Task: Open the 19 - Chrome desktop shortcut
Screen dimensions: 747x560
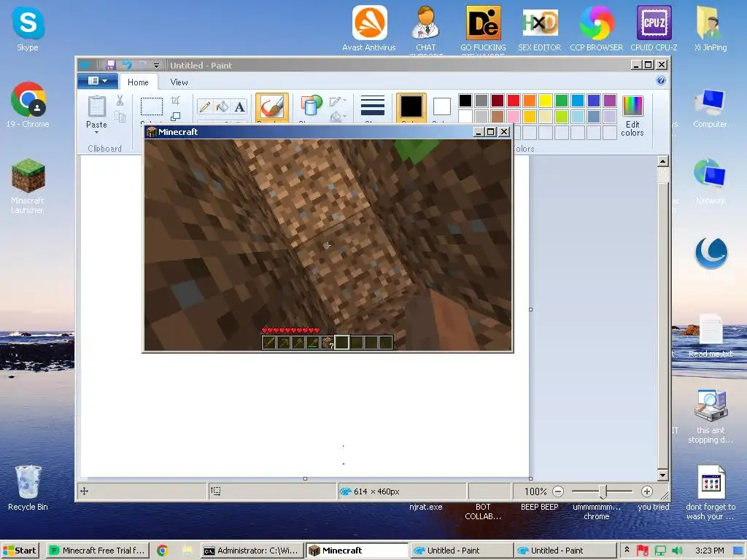Action: [x=28, y=105]
